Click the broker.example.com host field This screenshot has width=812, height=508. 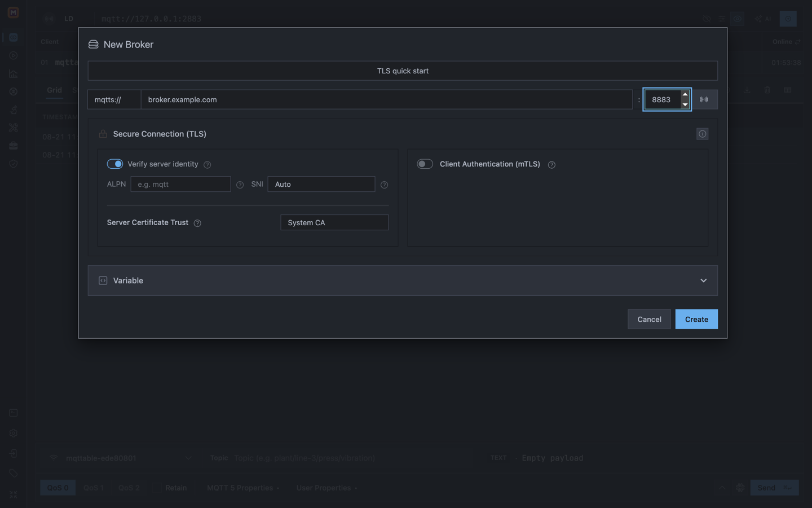point(387,99)
